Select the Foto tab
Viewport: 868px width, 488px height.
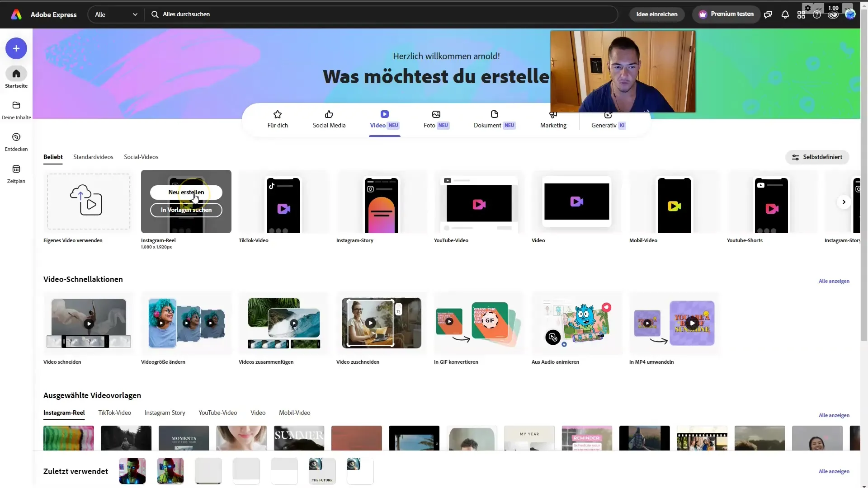pos(436,119)
